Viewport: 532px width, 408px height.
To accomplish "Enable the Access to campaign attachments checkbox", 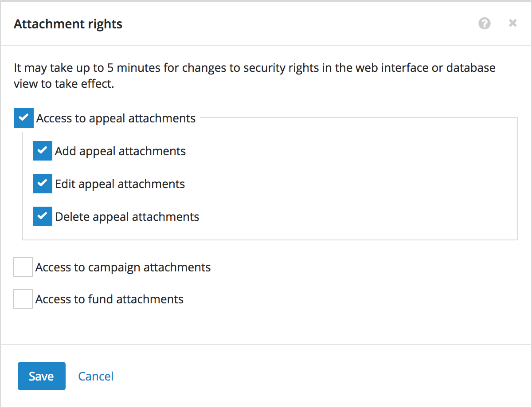I will [x=23, y=267].
